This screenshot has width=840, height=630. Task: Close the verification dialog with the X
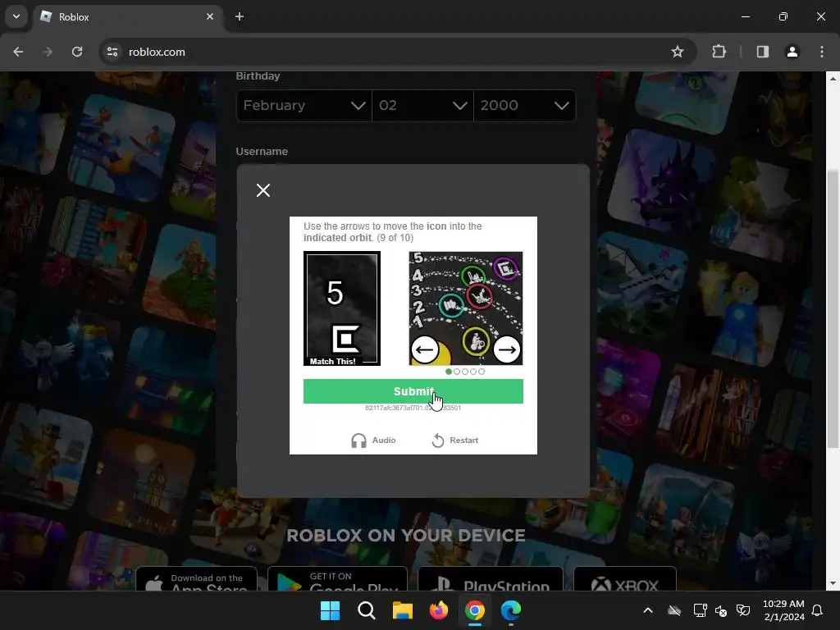click(x=263, y=190)
